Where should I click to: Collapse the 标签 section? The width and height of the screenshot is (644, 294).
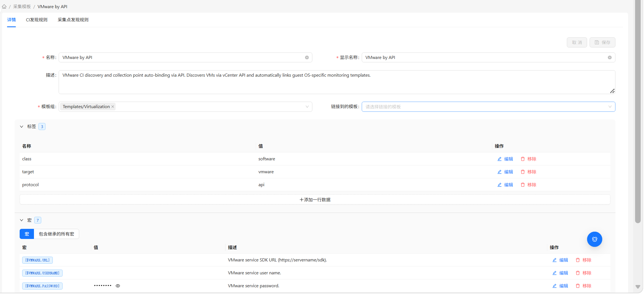click(x=22, y=127)
